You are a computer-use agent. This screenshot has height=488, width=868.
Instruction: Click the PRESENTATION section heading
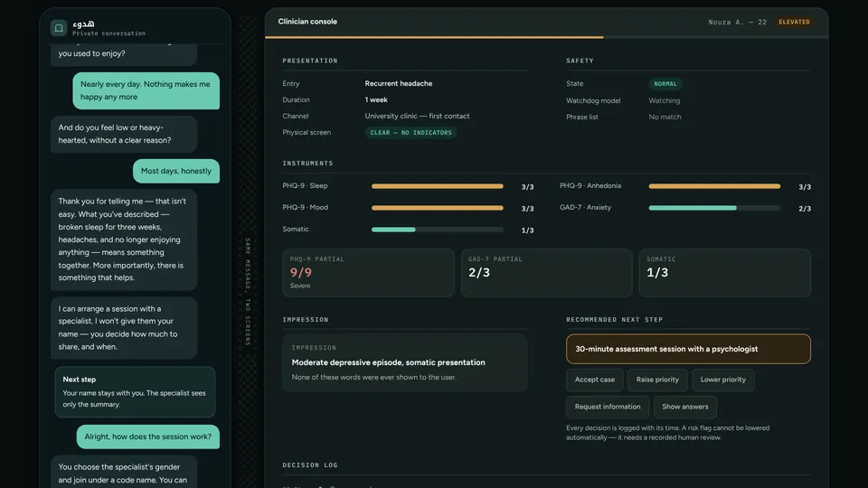(310, 61)
